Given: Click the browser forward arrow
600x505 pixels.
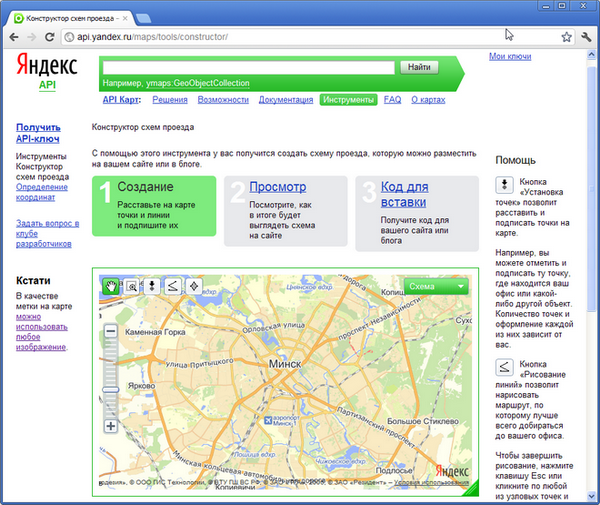Looking at the screenshot, I should (x=32, y=37).
